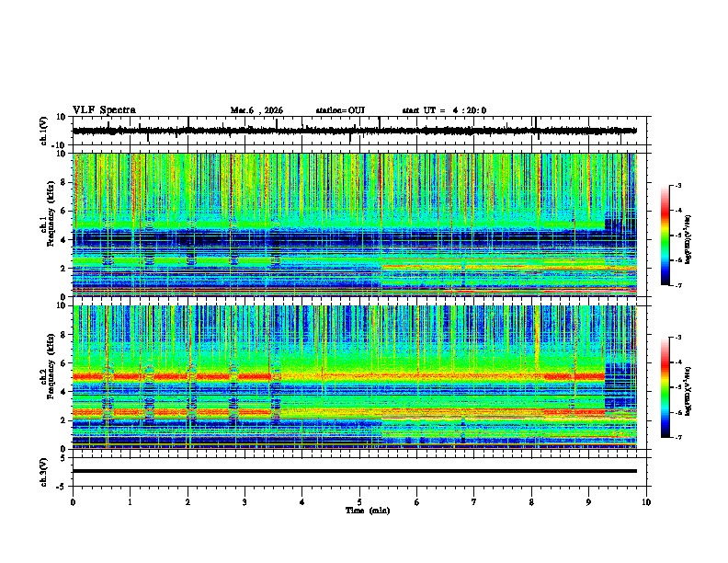
Task: Click the ch.2 spectrogram color scale bar
Action: [x=666, y=387]
